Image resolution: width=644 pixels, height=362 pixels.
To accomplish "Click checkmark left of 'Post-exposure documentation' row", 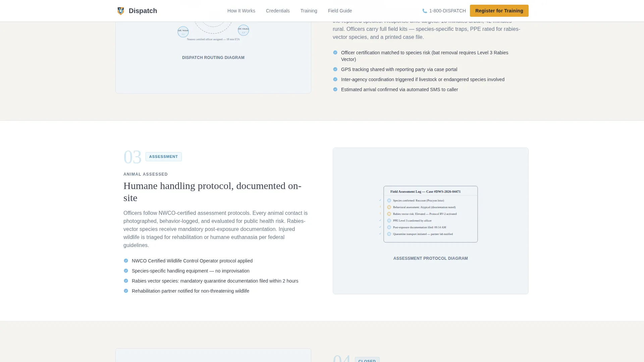I will pyautogui.click(x=380, y=227).
